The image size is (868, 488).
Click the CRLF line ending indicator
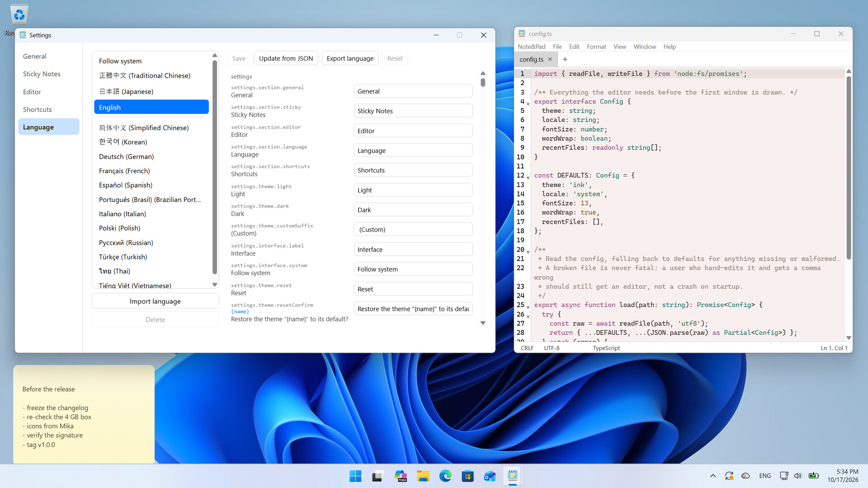pyautogui.click(x=527, y=348)
